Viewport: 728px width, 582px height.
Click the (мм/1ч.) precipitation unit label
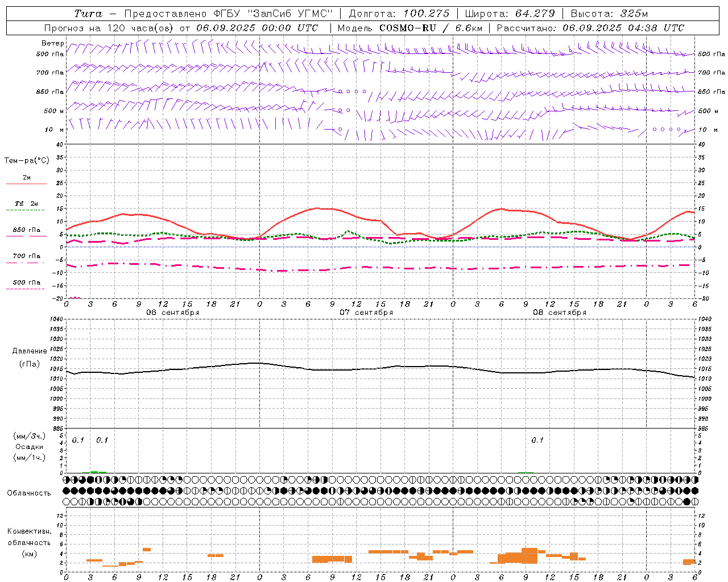click(30, 458)
